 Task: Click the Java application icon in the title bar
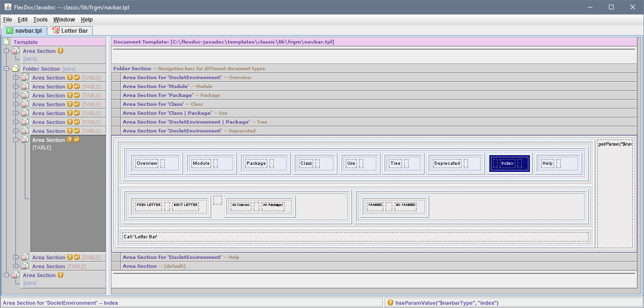coord(8,7)
